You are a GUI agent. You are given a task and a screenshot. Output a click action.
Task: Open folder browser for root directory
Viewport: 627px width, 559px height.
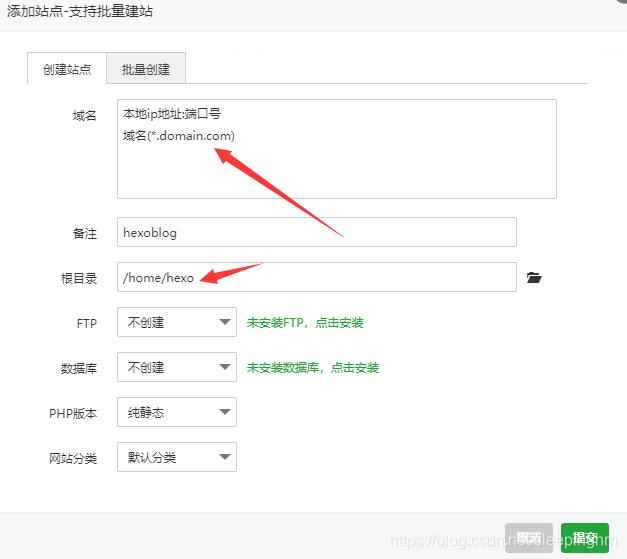coord(534,278)
